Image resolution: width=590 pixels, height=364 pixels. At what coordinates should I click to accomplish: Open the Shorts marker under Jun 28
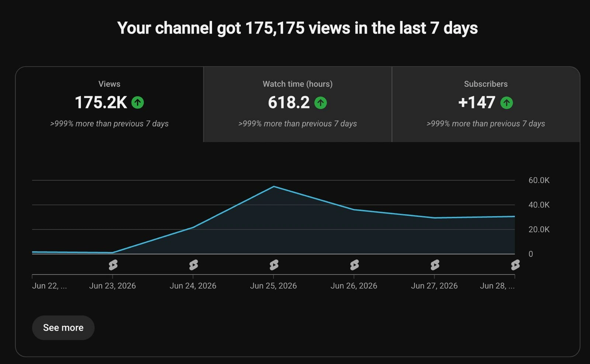coord(515,265)
